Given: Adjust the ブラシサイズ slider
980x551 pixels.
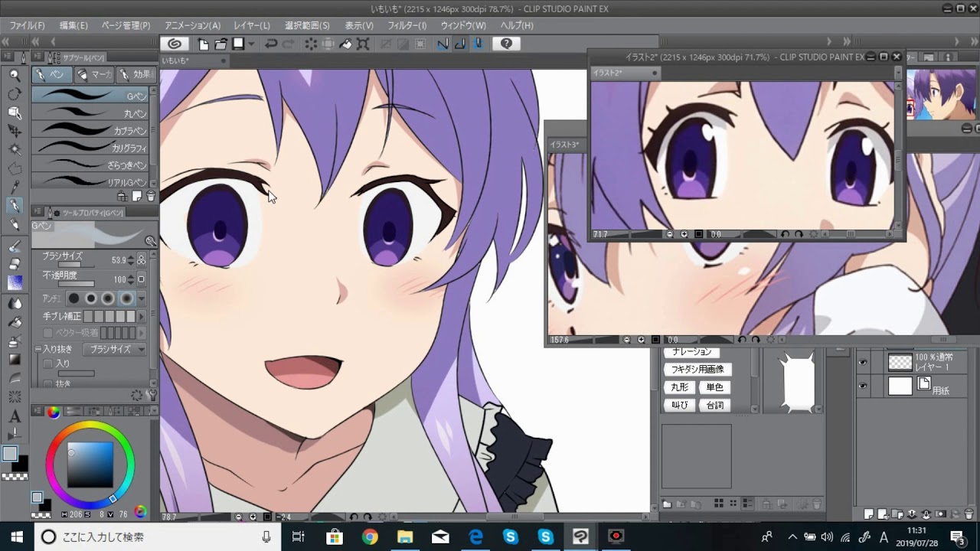Looking at the screenshot, I should pos(75,265).
